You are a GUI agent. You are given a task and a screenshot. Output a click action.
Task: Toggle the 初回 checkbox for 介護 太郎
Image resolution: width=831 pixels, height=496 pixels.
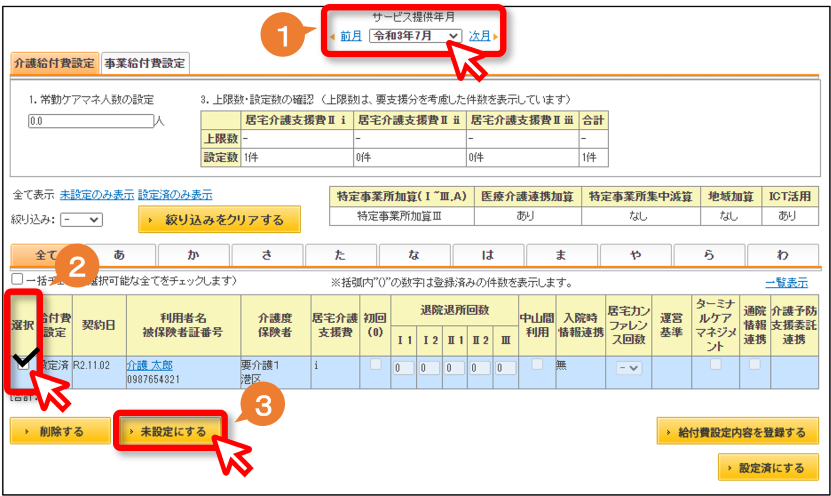[376, 364]
